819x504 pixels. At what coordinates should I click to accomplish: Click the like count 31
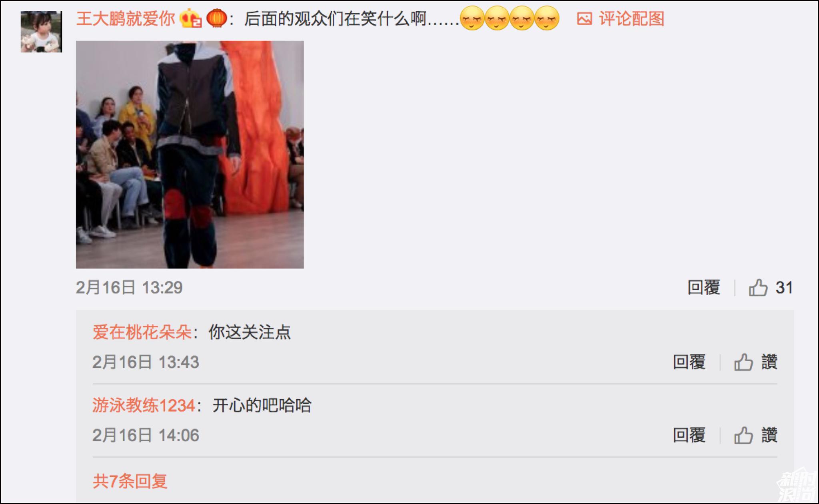click(x=784, y=288)
